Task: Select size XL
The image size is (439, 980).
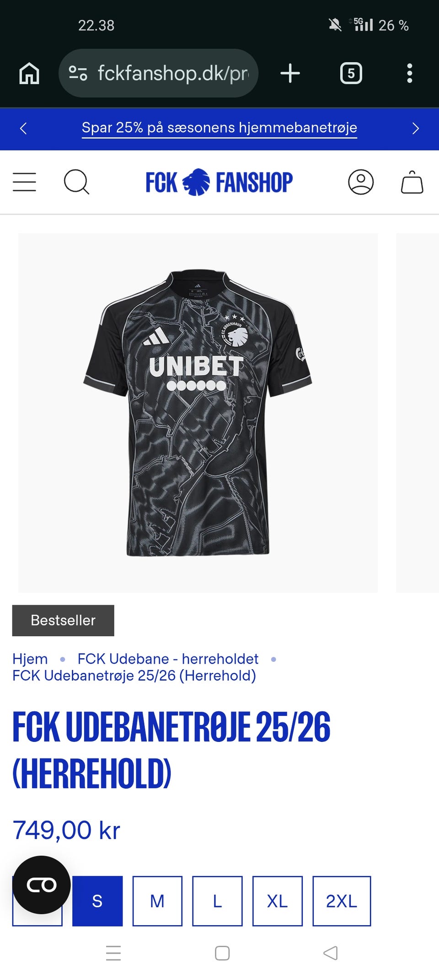Action: (278, 901)
